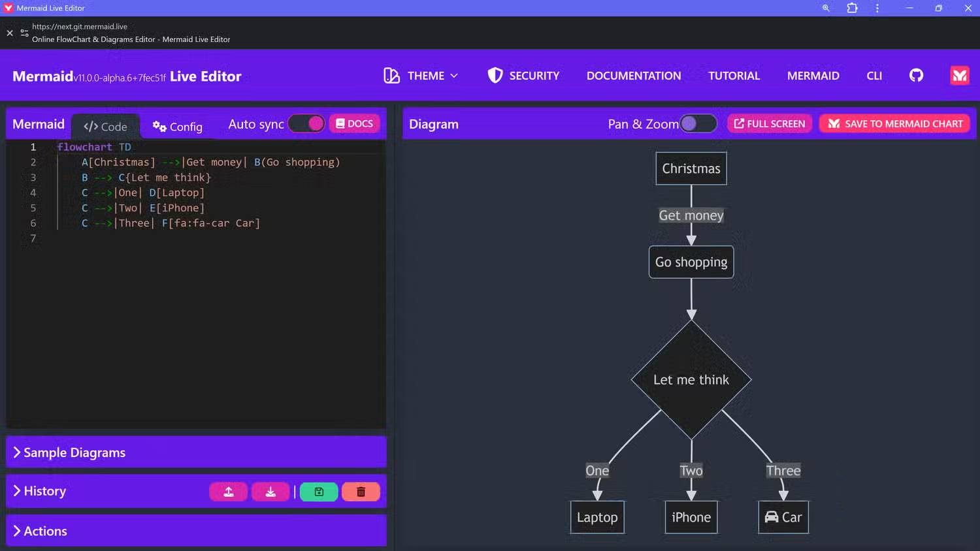
Task: Expand the Actions section
Action: point(196,531)
